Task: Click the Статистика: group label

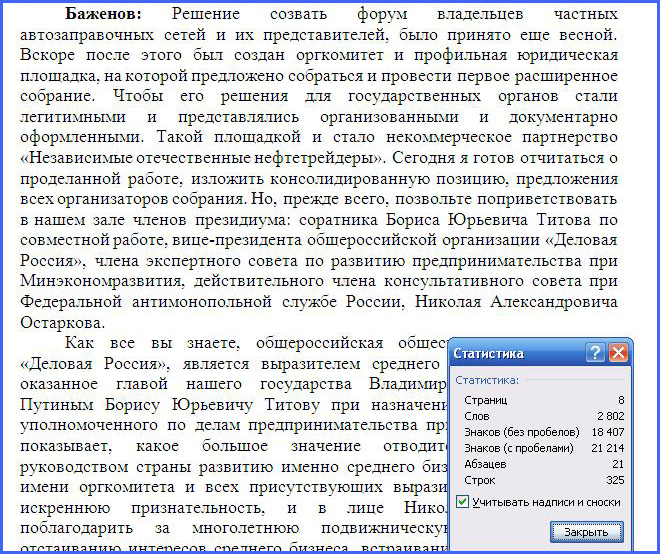Action: 487,380
